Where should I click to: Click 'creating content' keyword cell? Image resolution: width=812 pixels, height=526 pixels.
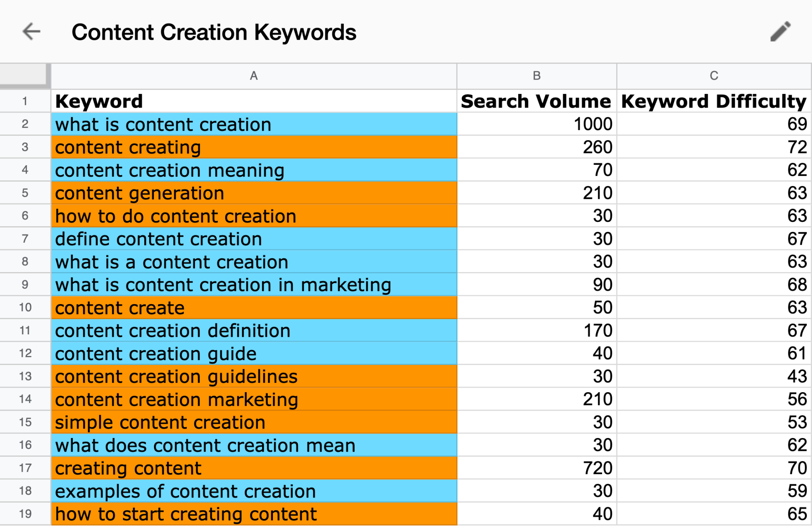[x=254, y=467]
